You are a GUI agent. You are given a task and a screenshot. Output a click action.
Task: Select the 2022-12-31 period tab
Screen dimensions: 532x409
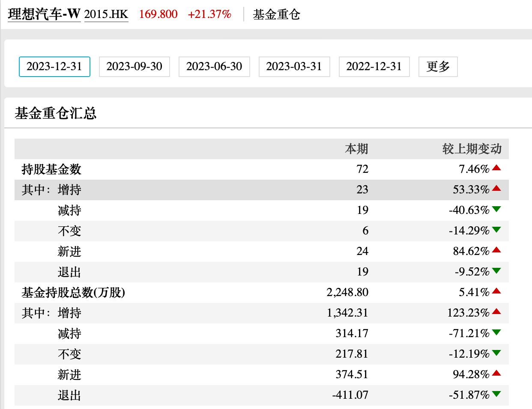tap(374, 67)
